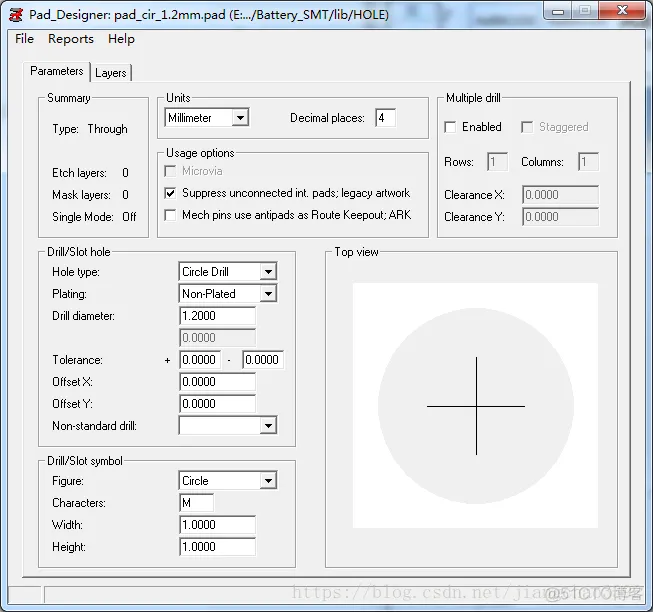Image resolution: width=653 pixels, height=612 pixels.
Task: Open the Figure dropdown
Action: (228, 480)
